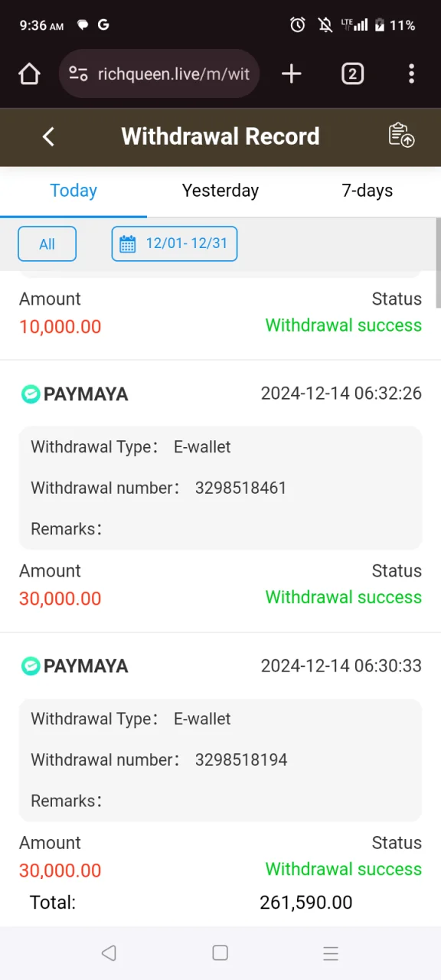Tap withdrawal number 3298518194
The image size is (441, 980).
tap(241, 760)
